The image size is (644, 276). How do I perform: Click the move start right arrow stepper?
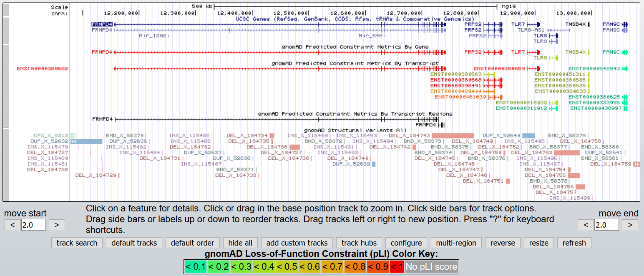[56, 224]
